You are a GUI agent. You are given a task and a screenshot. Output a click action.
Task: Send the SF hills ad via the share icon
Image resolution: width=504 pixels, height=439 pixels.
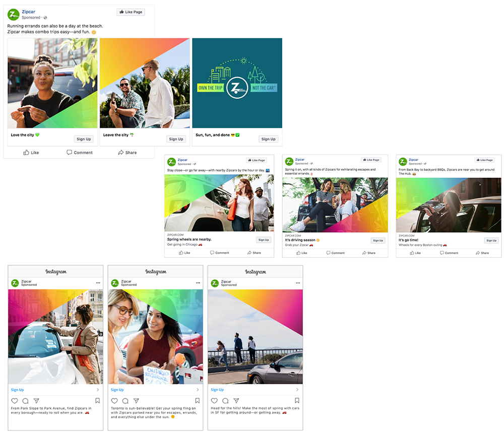coord(236,400)
